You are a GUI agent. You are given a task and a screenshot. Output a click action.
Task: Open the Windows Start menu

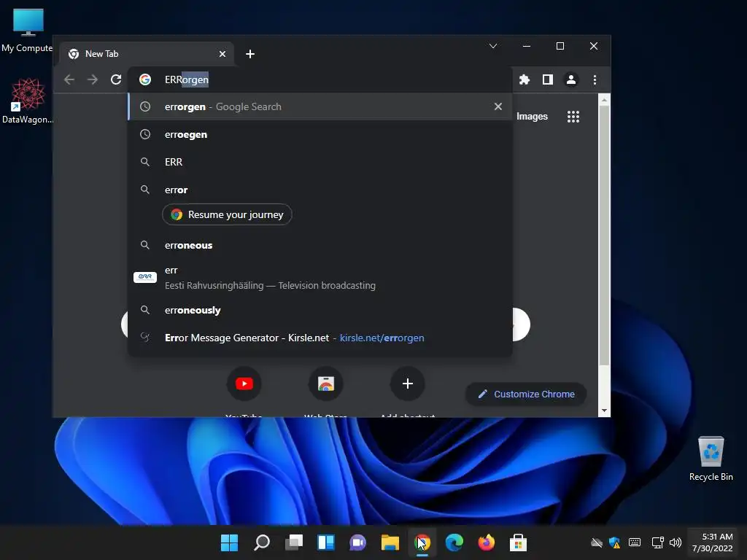click(x=229, y=542)
